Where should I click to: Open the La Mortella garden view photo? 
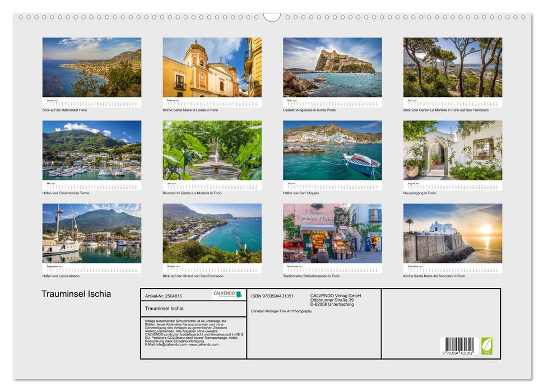point(453,67)
